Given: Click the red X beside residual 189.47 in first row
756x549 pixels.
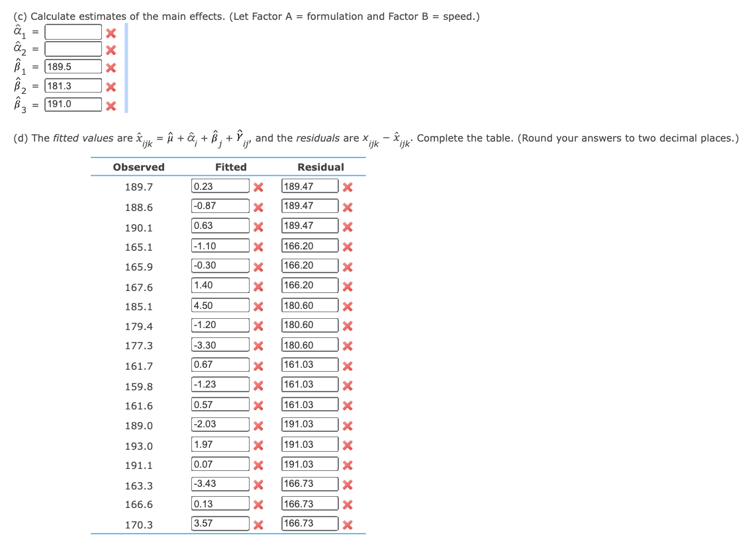Looking at the screenshot, I should 348,186.
